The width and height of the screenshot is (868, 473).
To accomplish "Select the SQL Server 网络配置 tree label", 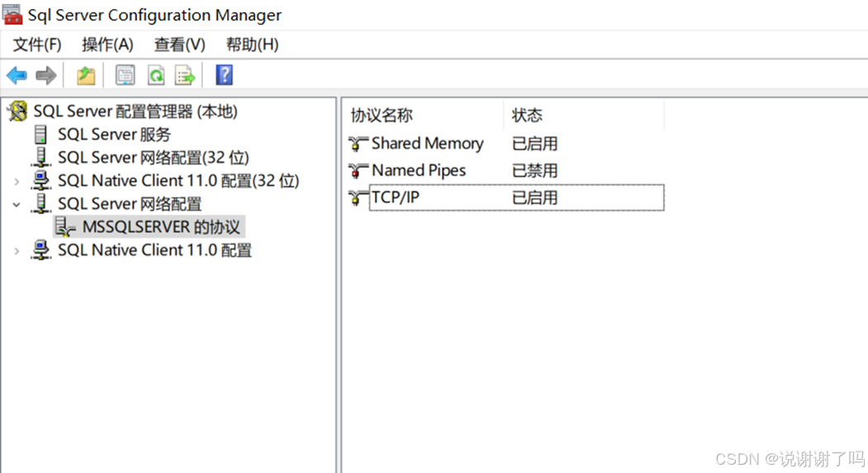I will (x=130, y=204).
